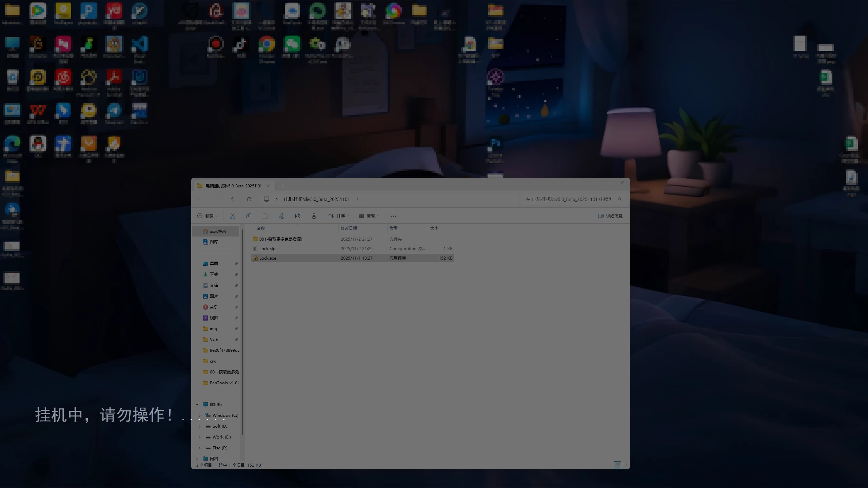
Task: Select the Cut icon in the toolbar
Action: pyautogui.click(x=233, y=216)
